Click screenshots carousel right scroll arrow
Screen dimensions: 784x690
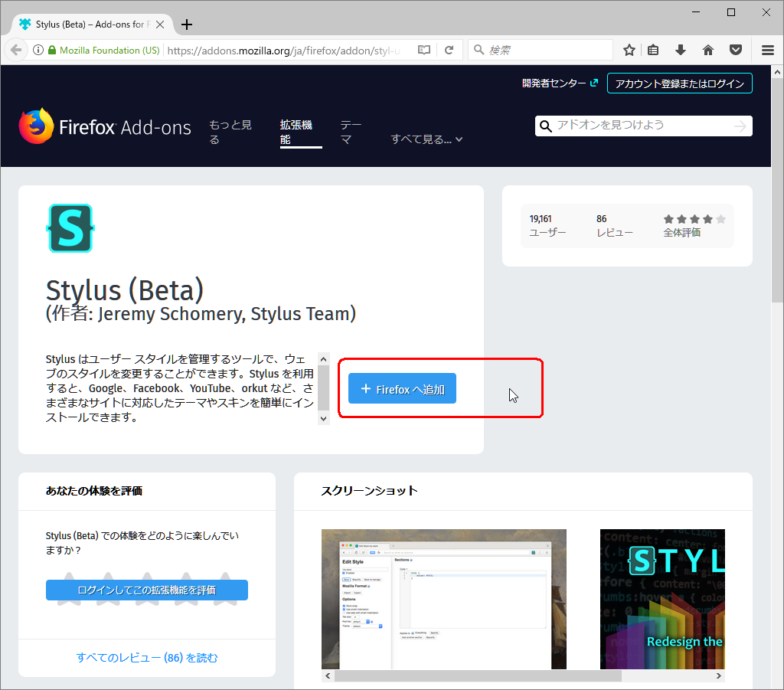point(718,675)
